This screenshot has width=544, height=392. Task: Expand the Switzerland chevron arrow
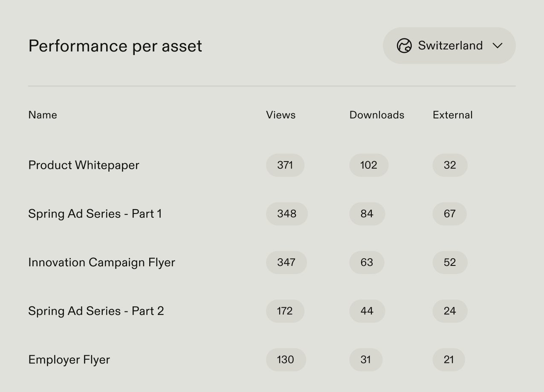(x=498, y=46)
